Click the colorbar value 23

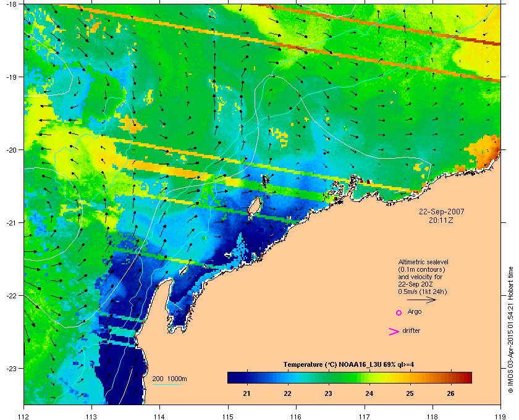pos(328,393)
